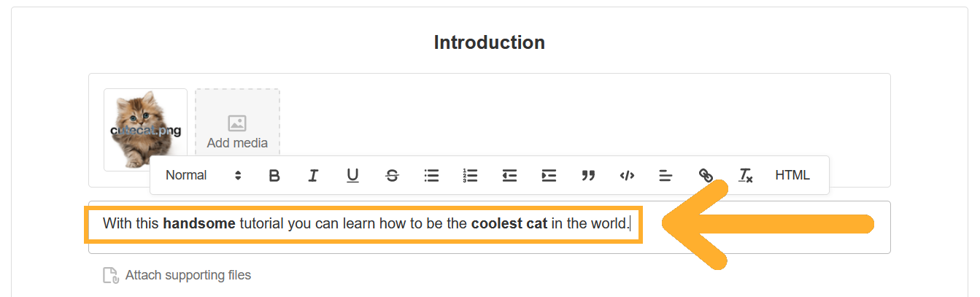Click the Introduction section heading

click(489, 42)
